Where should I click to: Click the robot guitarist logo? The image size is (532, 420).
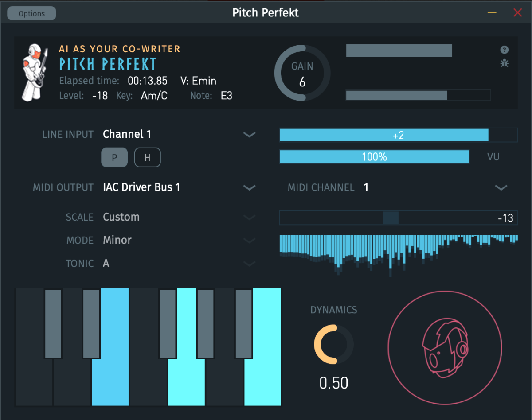point(35,73)
